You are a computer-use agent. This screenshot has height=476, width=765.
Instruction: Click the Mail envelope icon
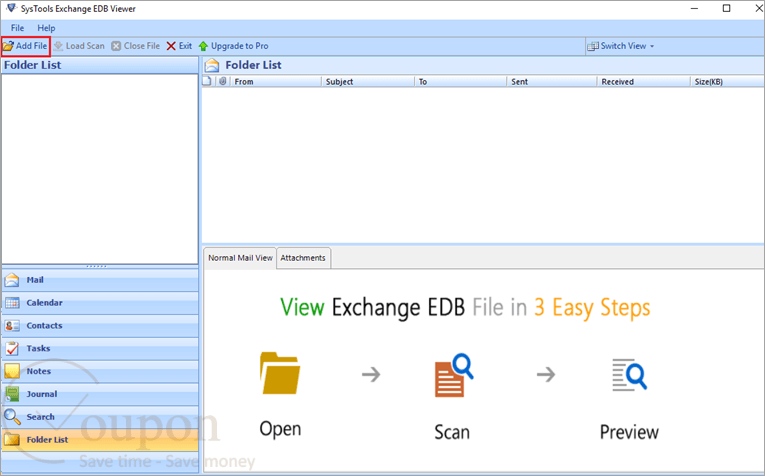pyautogui.click(x=12, y=280)
